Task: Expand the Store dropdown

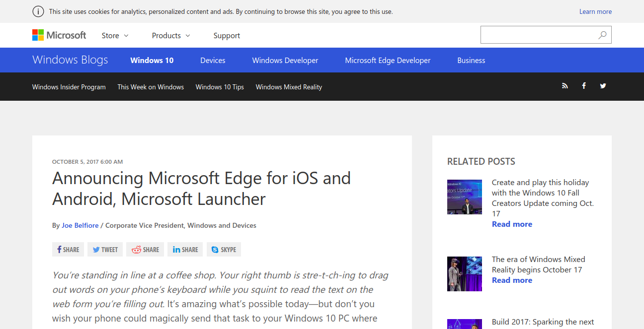Action: point(115,36)
